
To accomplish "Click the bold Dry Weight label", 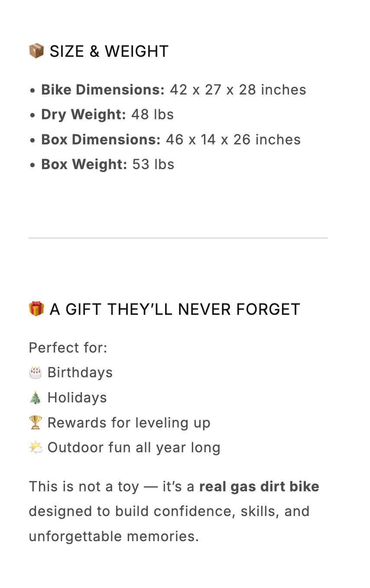I will coord(84,114).
